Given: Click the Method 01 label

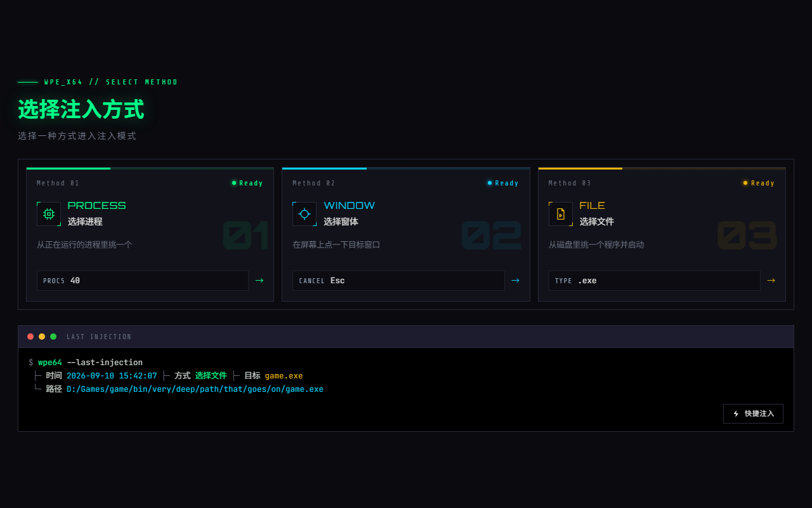Looking at the screenshot, I should [x=58, y=184].
